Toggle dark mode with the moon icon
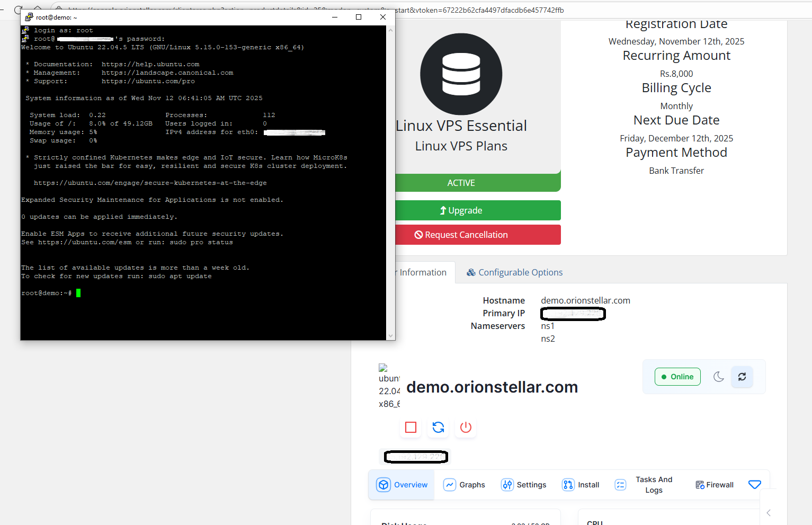Image resolution: width=812 pixels, height=525 pixels. tap(718, 377)
